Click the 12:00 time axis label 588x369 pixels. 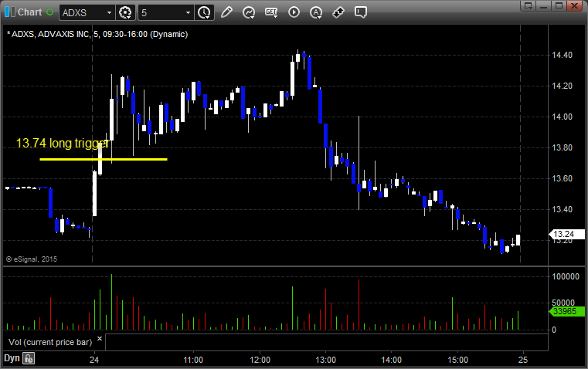point(260,360)
